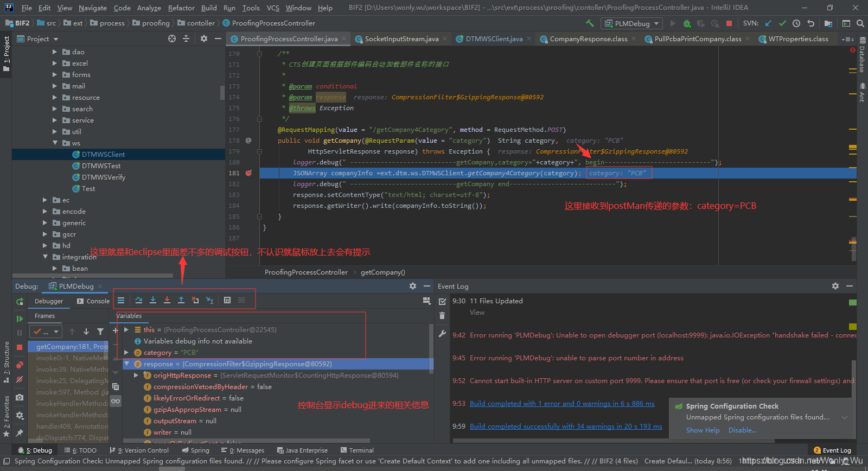Switch to the Console tab

[93, 301]
